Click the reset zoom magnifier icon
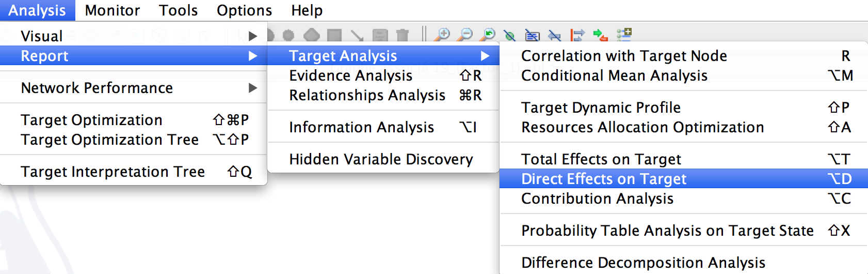This screenshot has height=274, width=868. click(x=487, y=35)
